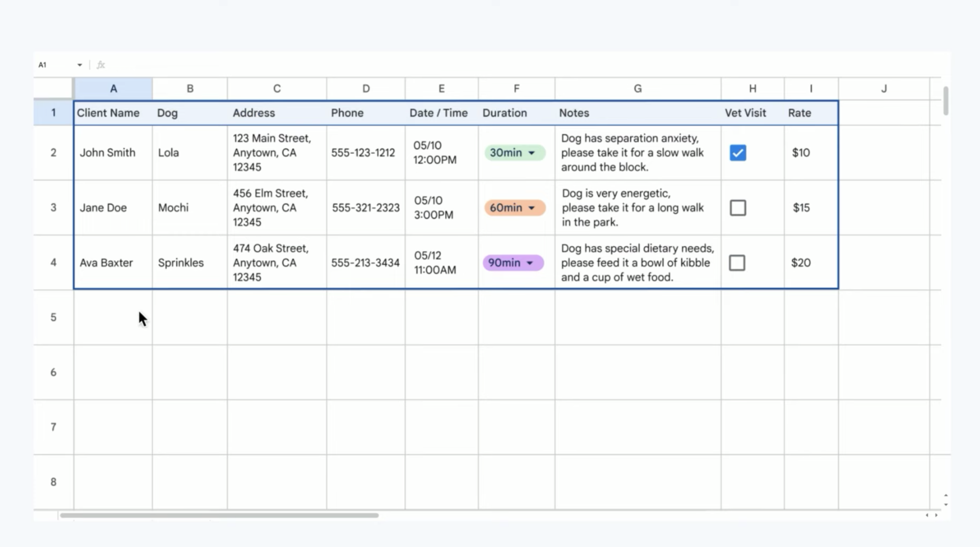This screenshot has width=980, height=547.
Task: Click the scroll left arrow icon
Action: pyautogui.click(x=927, y=515)
